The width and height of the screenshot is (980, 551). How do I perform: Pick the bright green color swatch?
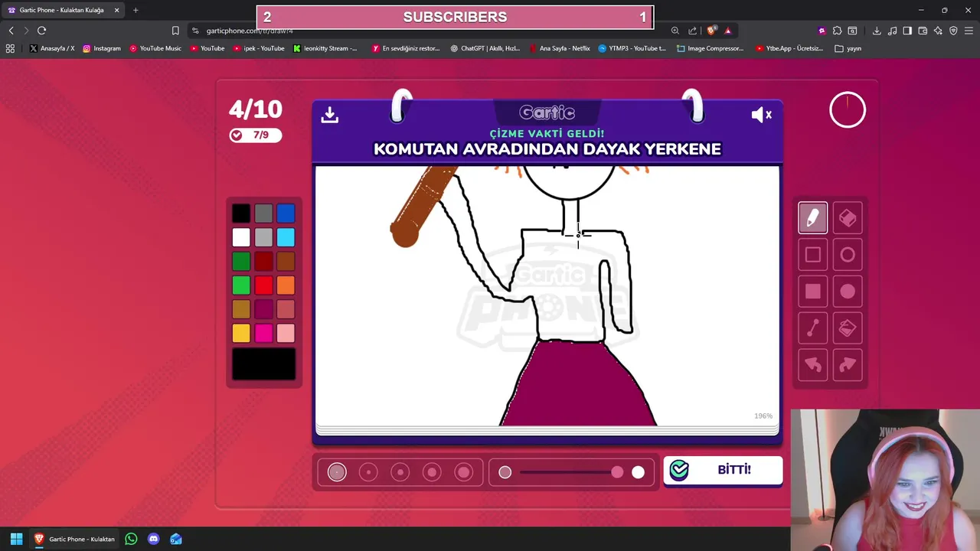(241, 285)
